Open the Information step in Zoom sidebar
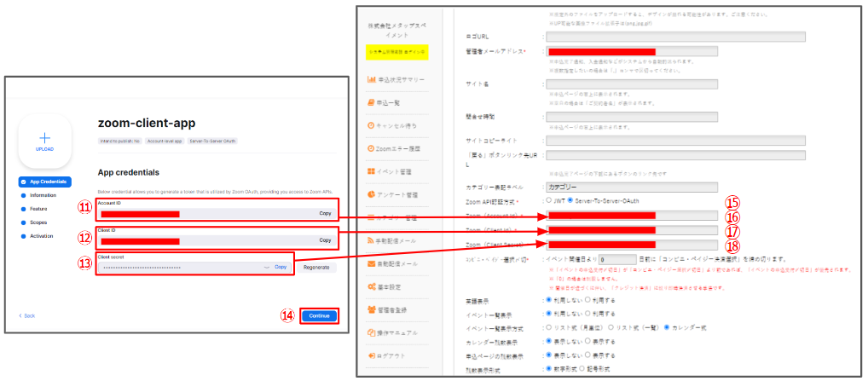 click(x=43, y=195)
